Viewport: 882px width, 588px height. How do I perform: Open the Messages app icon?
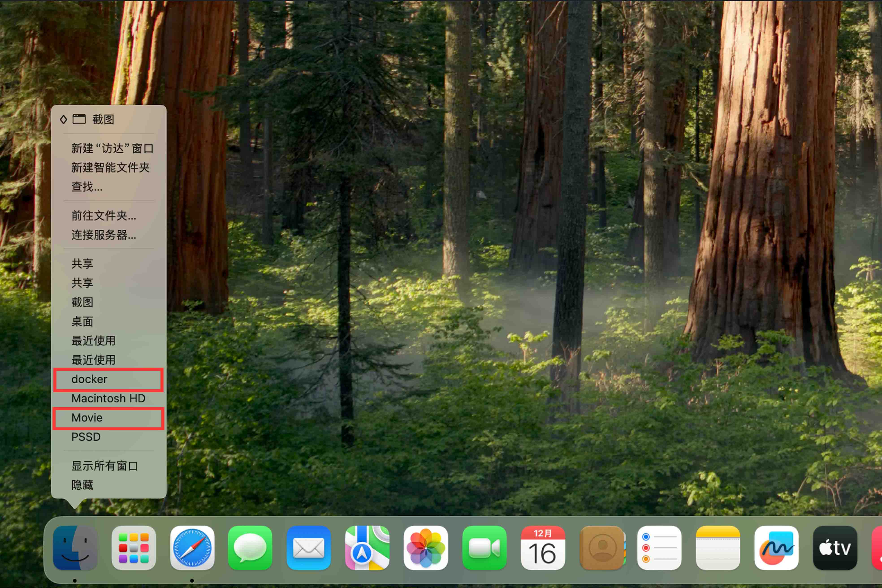pyautogui.click(x=250, y=548)
